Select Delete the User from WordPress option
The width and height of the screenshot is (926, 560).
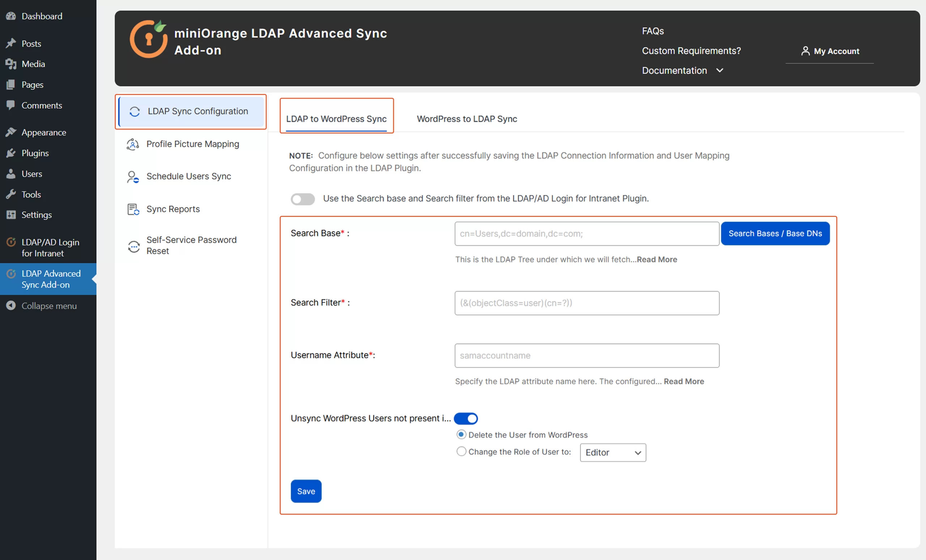(x=461, y=435)
